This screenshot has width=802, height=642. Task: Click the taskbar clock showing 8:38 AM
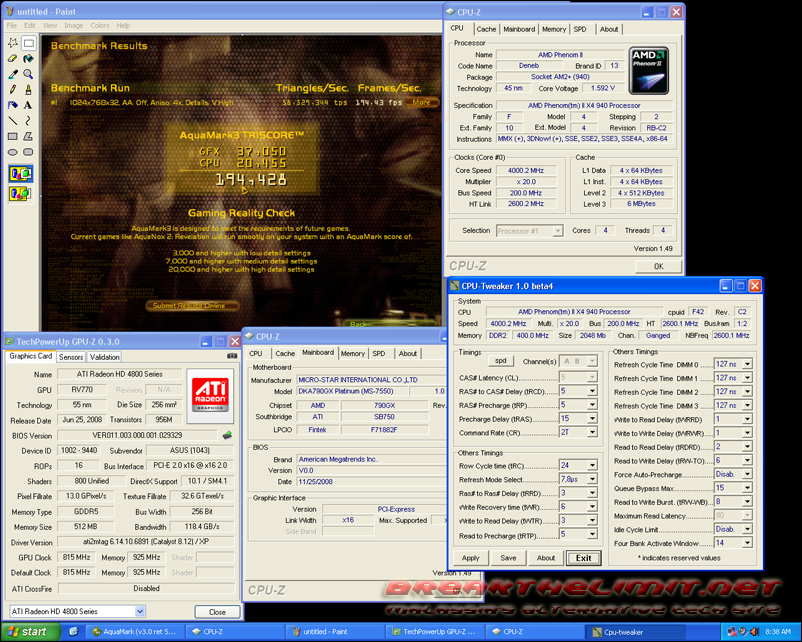(x=778, y=632)
